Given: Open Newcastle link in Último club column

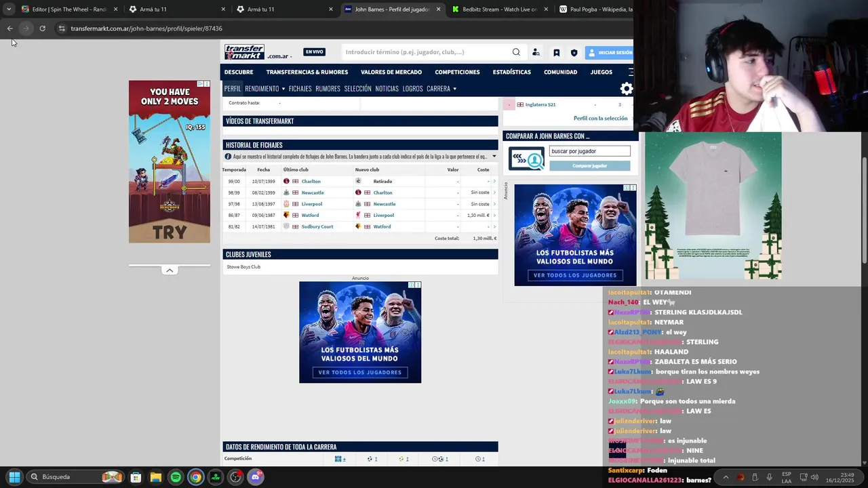Looking at the screenshot, I should [313, 192].
